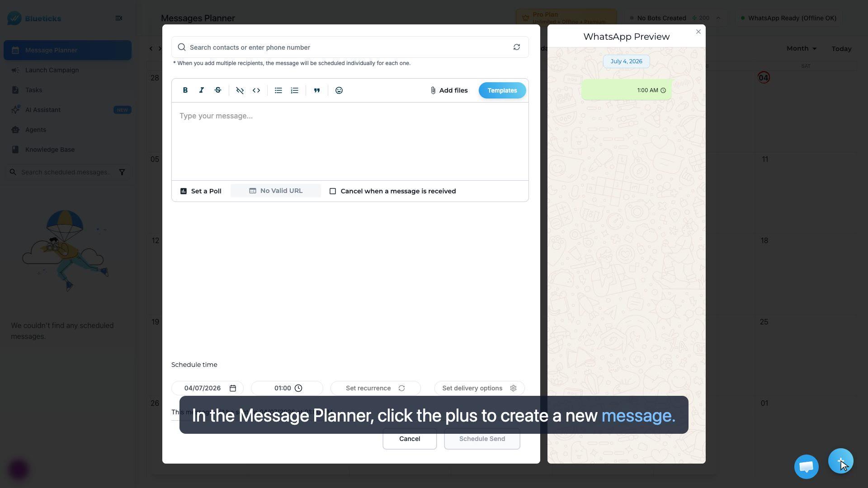
Task: Click the Pro Plan badge
Action: coord(566,18)
